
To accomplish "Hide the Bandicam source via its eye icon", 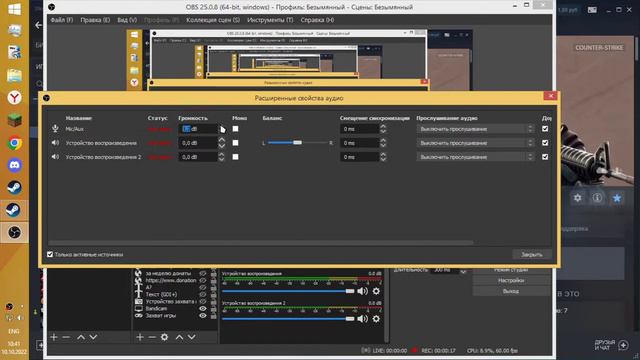I will point(202,309).
